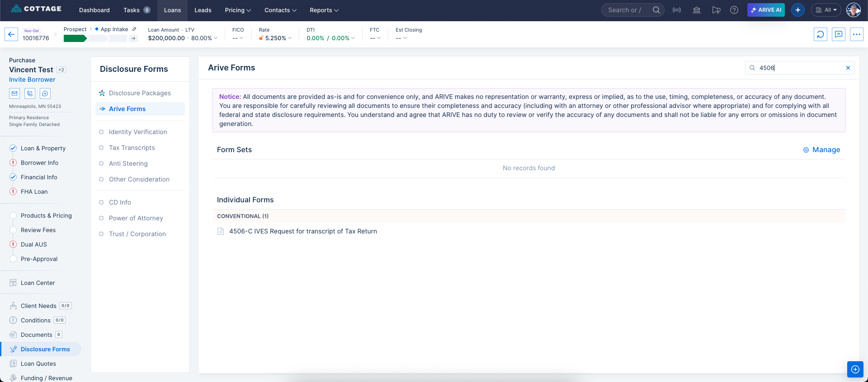Click the search magnifier in top navbar
The width and height of the screenshot is (868, 382).
(656, 10)
